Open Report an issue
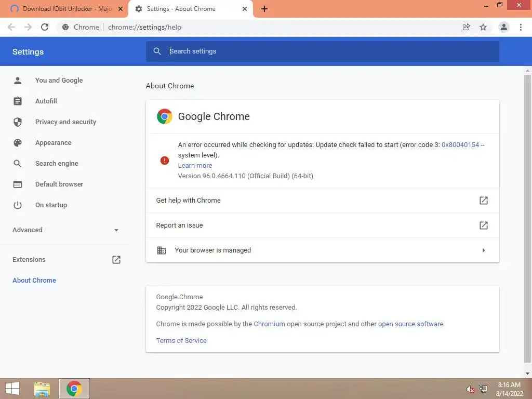532x399 pixels. pos(322,225)
